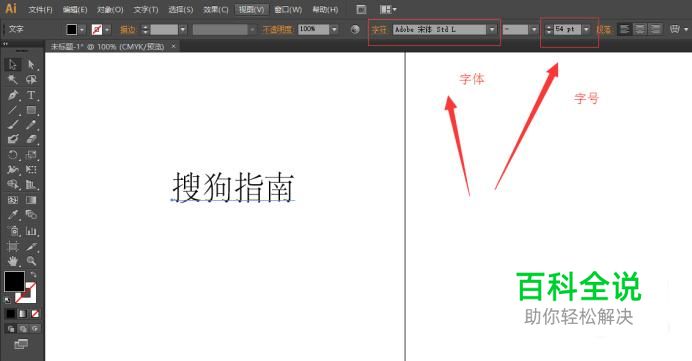Select the Artboard tool
The image size is (692, 361).
coord(12,246)
